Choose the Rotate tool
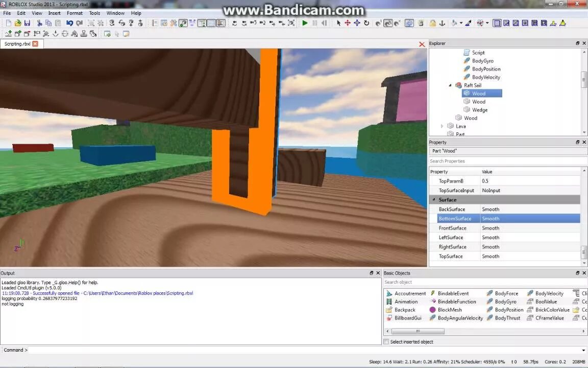 (x=366, y=23)
